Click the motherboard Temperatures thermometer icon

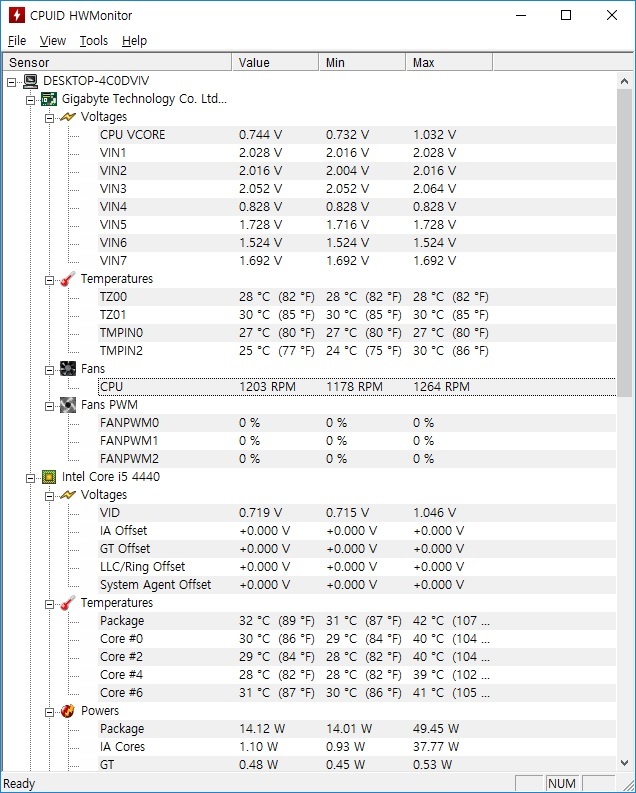tap(68, 279)
